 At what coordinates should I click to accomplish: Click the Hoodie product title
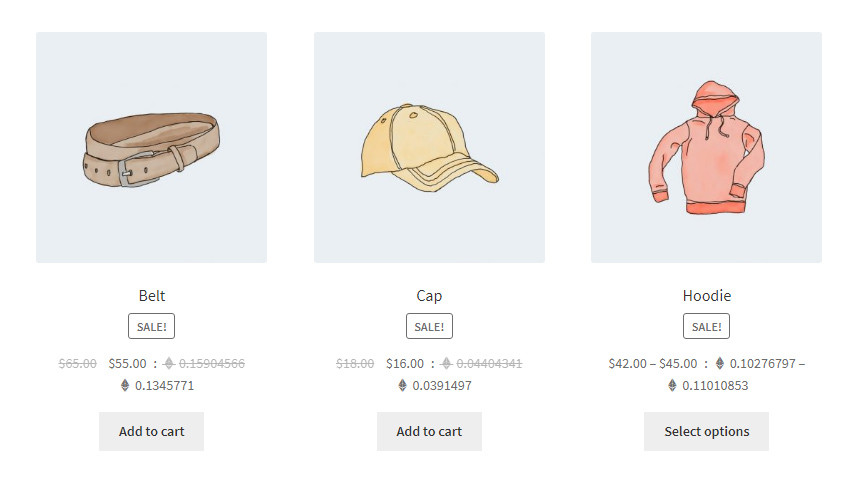(707, 296)
